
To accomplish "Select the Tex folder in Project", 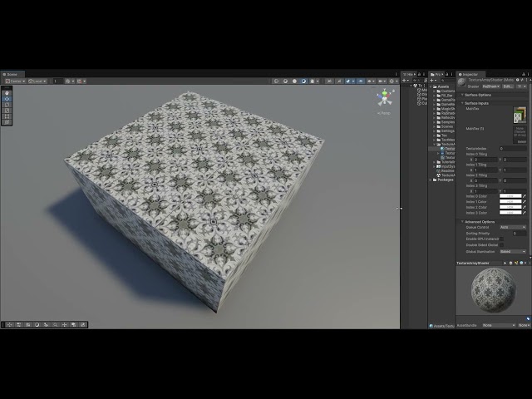I will (445, 135).
